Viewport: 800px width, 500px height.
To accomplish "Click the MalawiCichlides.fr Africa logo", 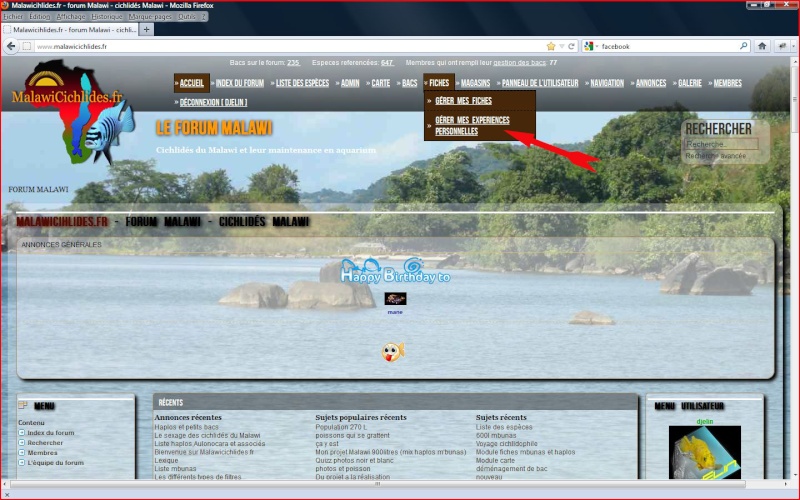I will tap(72, 111).
